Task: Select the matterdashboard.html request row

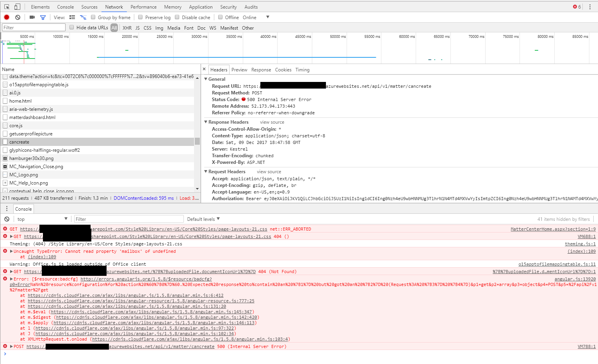Action: click(98, 117)
